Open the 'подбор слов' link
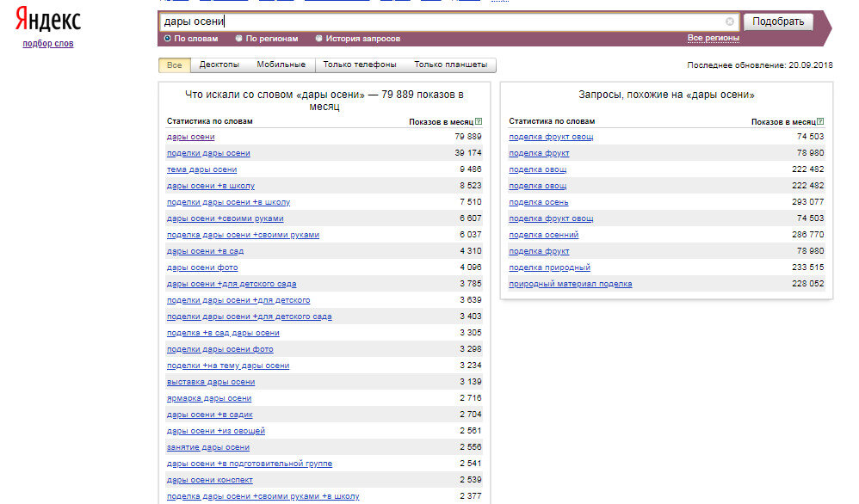859x504 pixels. tap(47, 44)
